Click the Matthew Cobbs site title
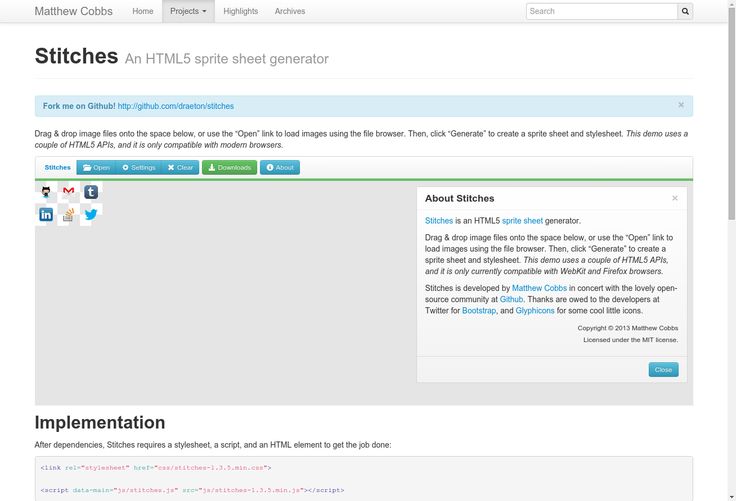736x501 pixels. pyautogui.click(x=74, y=11)
